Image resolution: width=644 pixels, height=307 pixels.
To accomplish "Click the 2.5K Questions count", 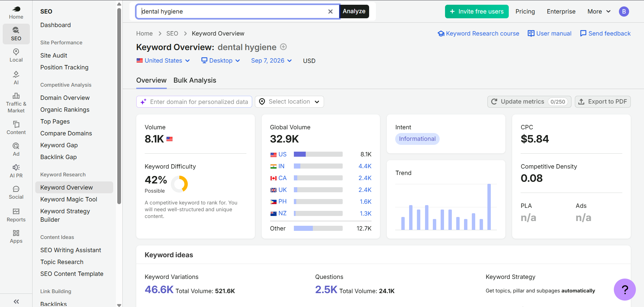I will pyautogui.click(x=326, y=290).
